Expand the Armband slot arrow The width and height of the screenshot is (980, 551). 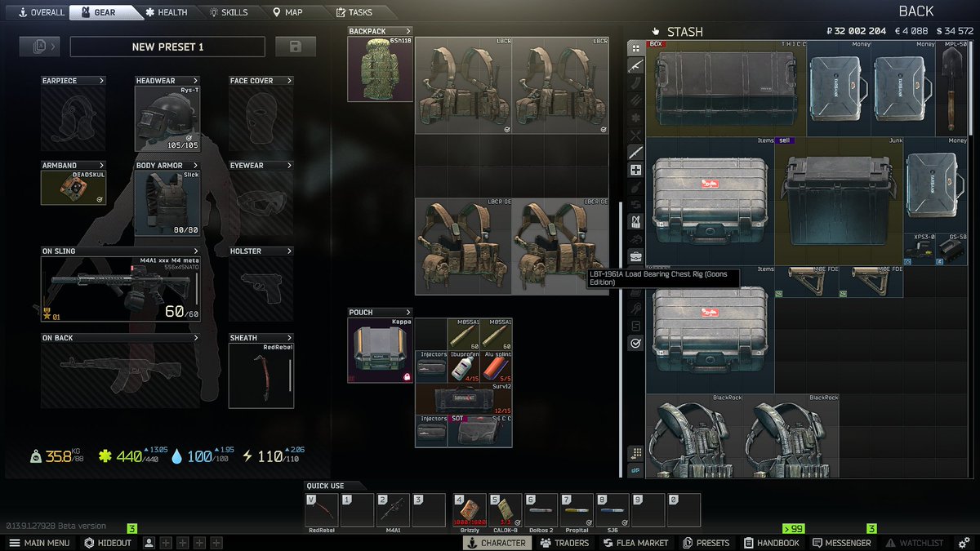[x=101, y=166]
